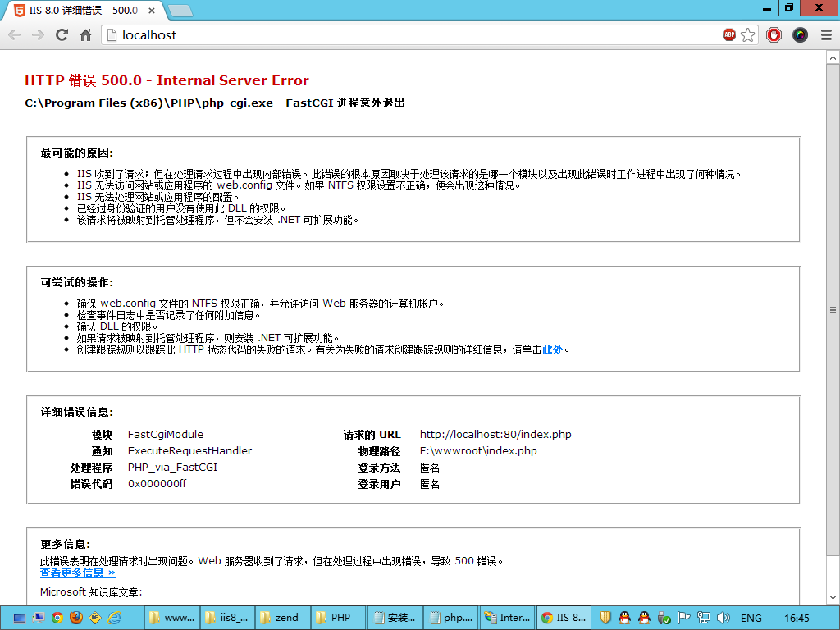Open the computer icon in the taskbar quick launch
Viewport: 840px width, 630px height.
pyautogui.click(x=38, y=619)
